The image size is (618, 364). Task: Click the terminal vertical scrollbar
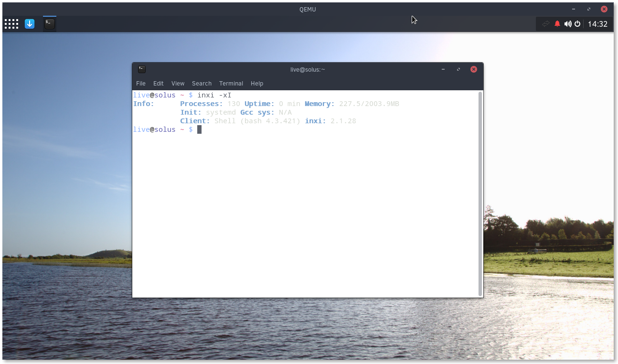[480, 193]
